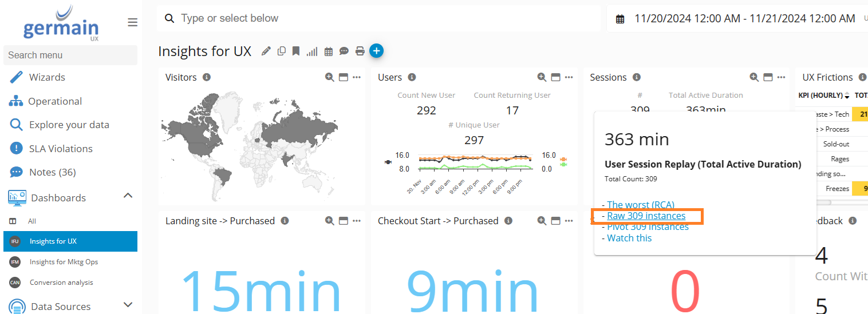The image size is (868, 314).
Task: Click the Raw 309 instances link
Action: (x=646, y=216)
